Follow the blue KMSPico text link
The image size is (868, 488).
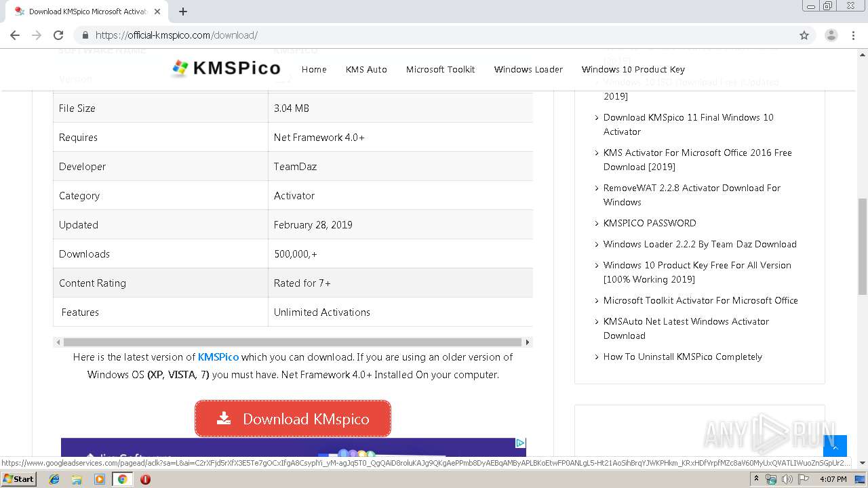pyautogui.click(x=218, y=357)
